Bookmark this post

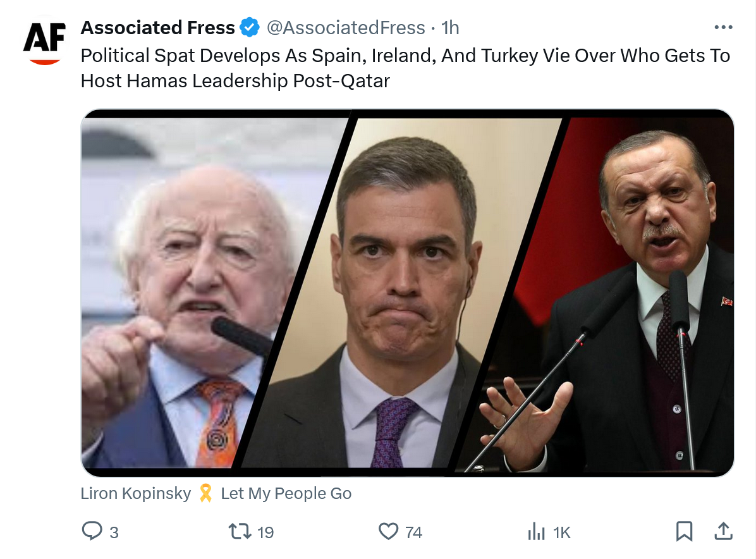pos(684,531)
